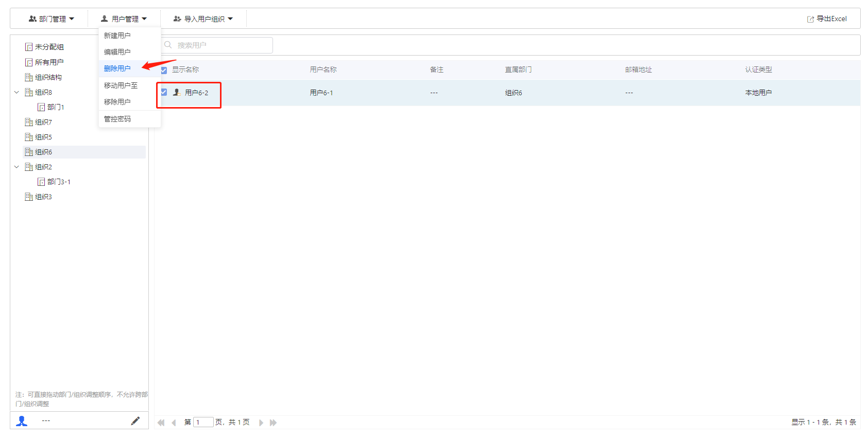This screenshot has width=868, height=438.
Task: Click the user avatar icon beside 用户6-2
Action: pyautogui.click(x=177, y=92)
